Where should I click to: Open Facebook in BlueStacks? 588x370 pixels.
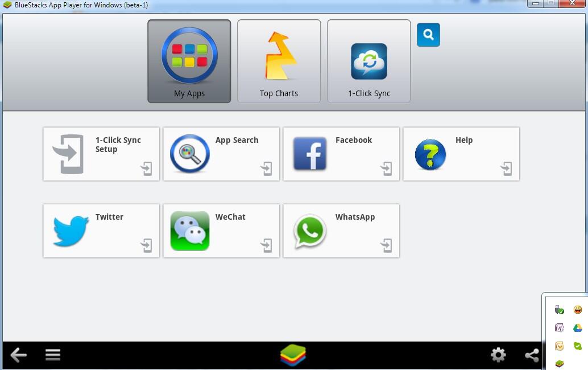pos(341,153)
